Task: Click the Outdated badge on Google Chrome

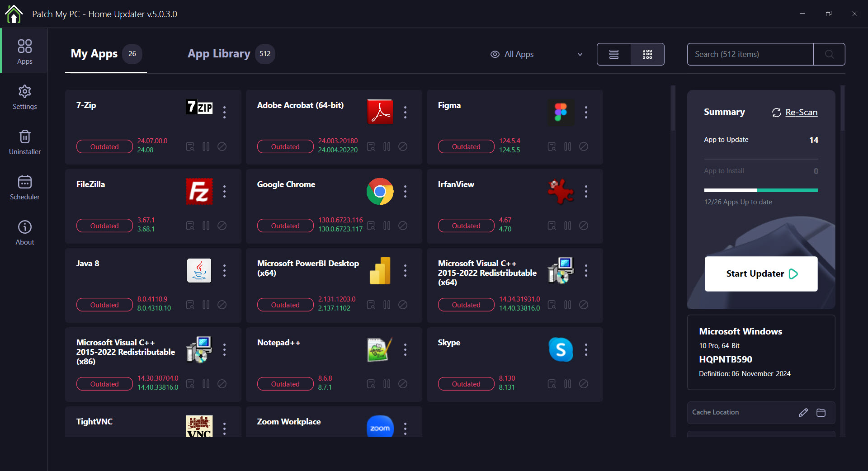Action: pos(285,226)
